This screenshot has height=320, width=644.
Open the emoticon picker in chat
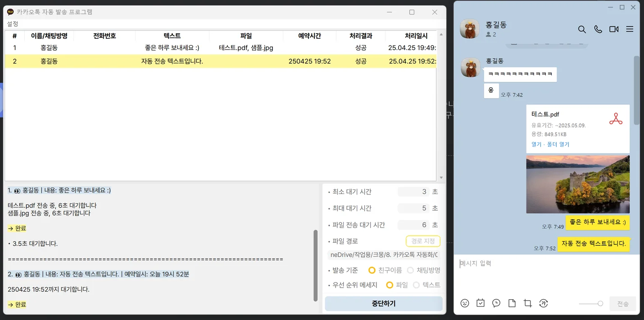pyautogui.click(x=465, y=303)
